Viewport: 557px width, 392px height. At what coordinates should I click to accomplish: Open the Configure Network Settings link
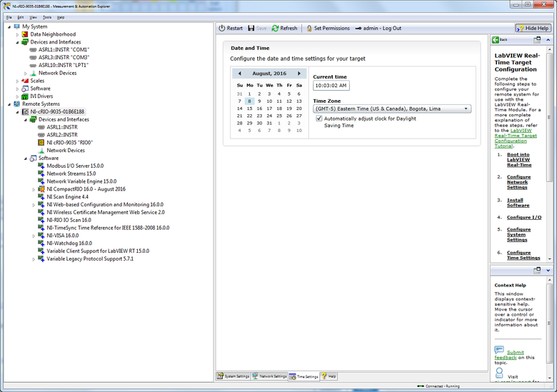[518, 182]
